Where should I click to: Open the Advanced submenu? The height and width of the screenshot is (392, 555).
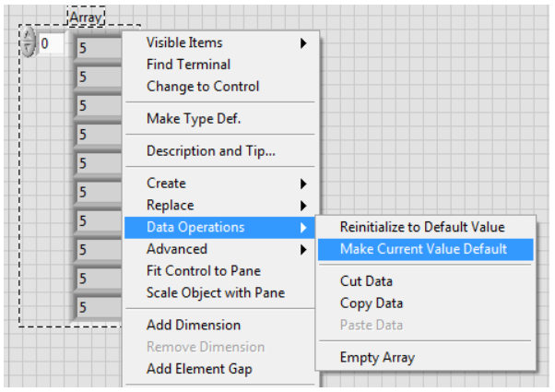219,249
